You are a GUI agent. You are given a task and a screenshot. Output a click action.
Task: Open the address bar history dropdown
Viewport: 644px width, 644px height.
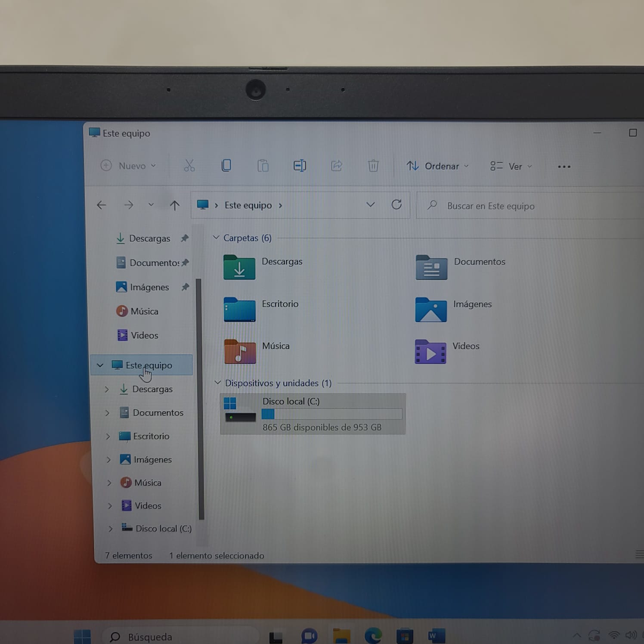tap(370, 204)
